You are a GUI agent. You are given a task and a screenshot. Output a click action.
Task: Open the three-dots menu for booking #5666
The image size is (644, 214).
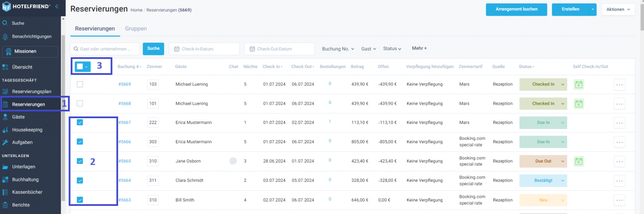tap(619, 142)
